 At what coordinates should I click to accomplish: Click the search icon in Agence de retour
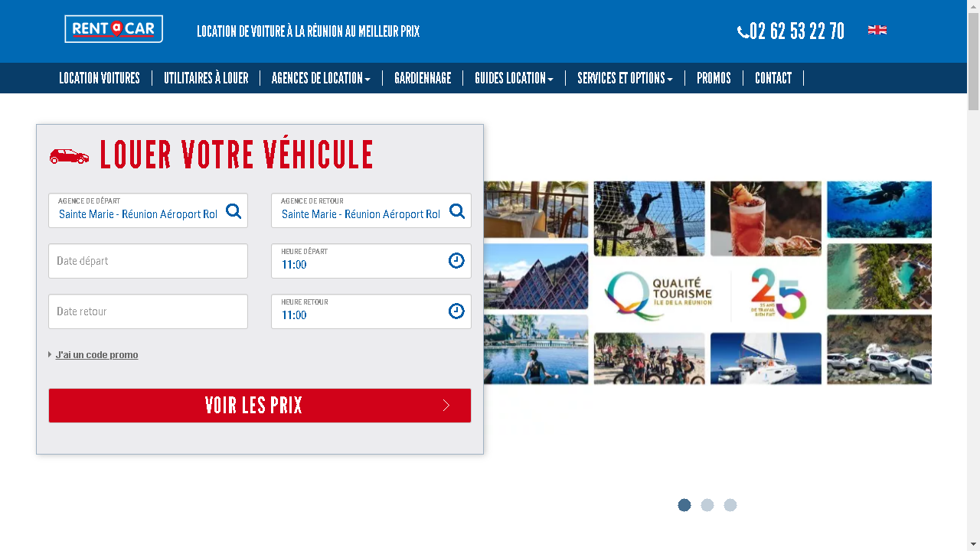point(457,211)
